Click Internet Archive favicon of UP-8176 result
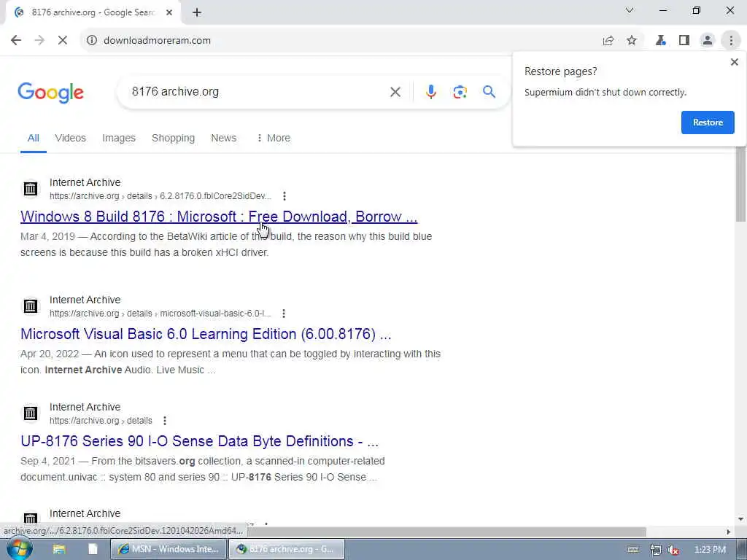747x560 pixels. point(31,413)
